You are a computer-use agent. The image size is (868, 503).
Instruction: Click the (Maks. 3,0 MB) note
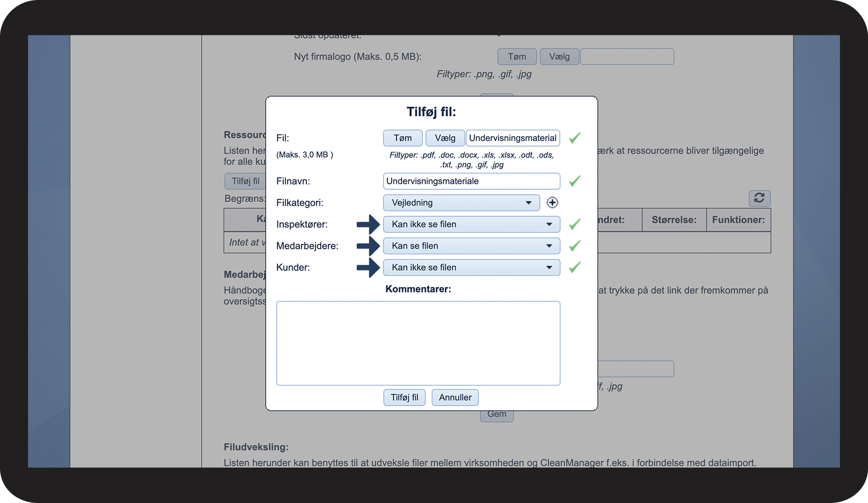coord(305,155)
